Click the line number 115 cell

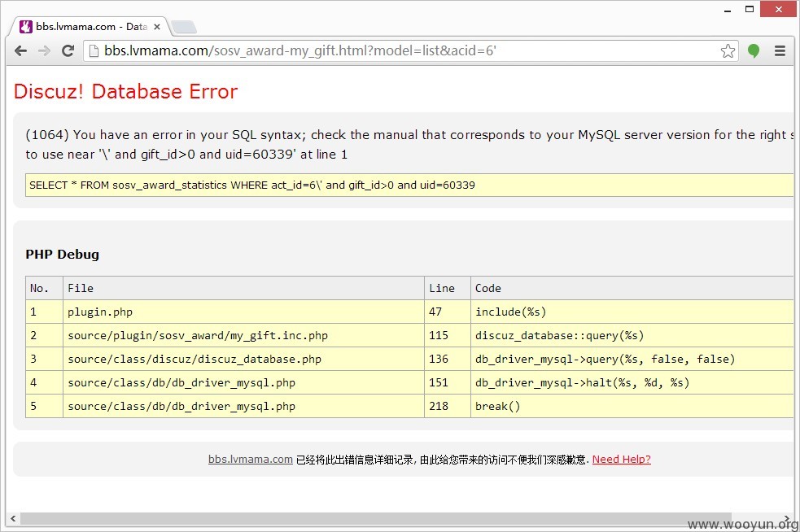447,335
